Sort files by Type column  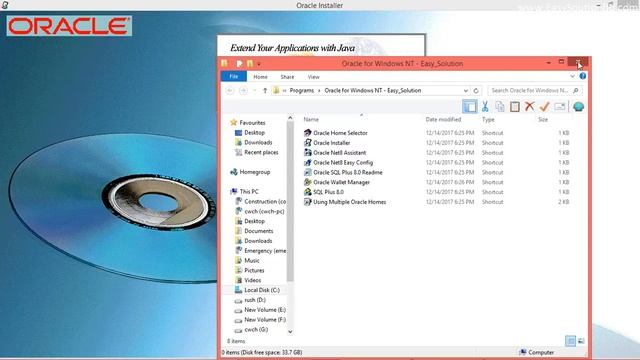[488, 120]
